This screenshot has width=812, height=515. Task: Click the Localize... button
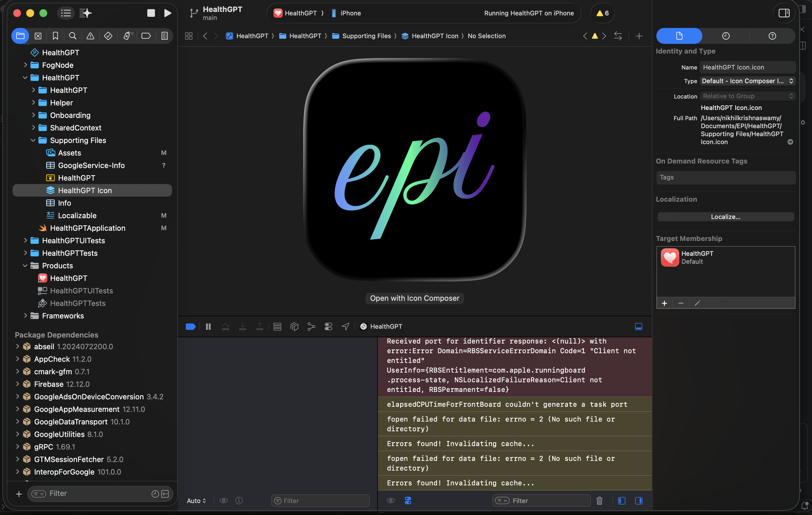click(x=725, y=217)
